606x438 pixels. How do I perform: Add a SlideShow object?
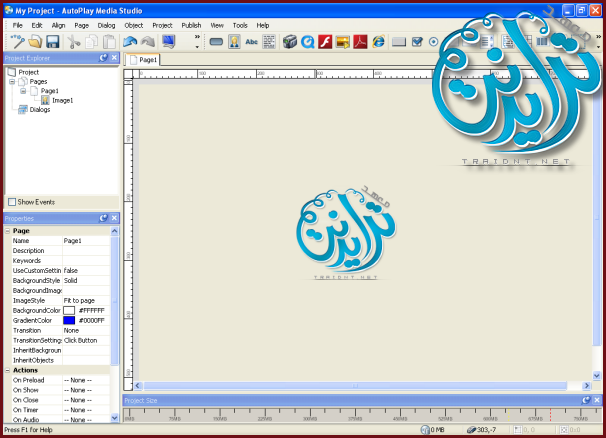click(343, 41)
